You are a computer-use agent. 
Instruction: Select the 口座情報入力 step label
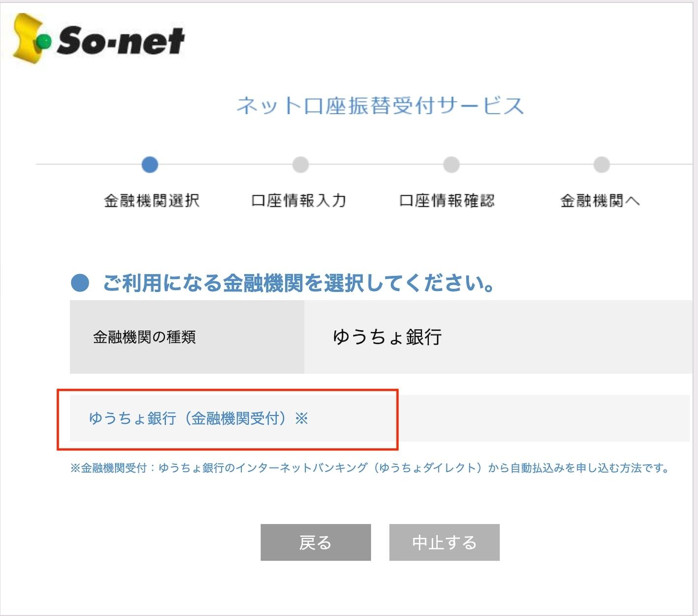click(x=299, y=201)
